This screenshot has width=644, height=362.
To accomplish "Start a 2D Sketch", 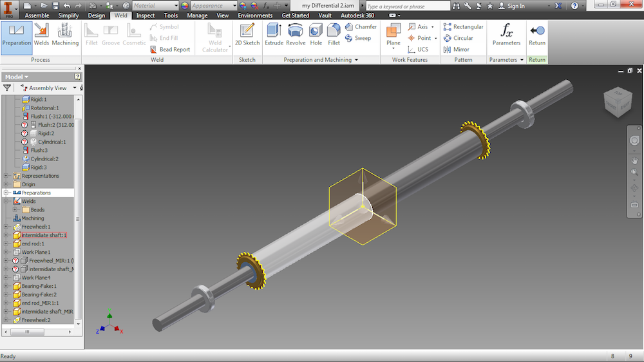I will click(x=247, y=34).
